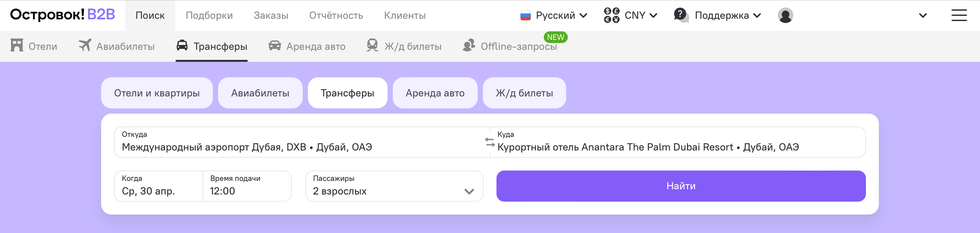The image size is (980, 233).
Task: Click the airplane icon for Авиабилеты
Action: pos(85,45)
